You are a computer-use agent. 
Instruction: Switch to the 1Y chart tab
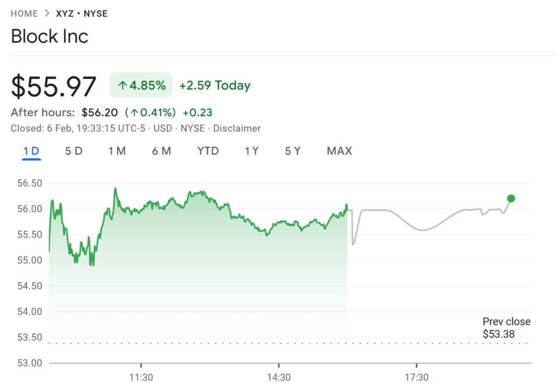[252, 151]
